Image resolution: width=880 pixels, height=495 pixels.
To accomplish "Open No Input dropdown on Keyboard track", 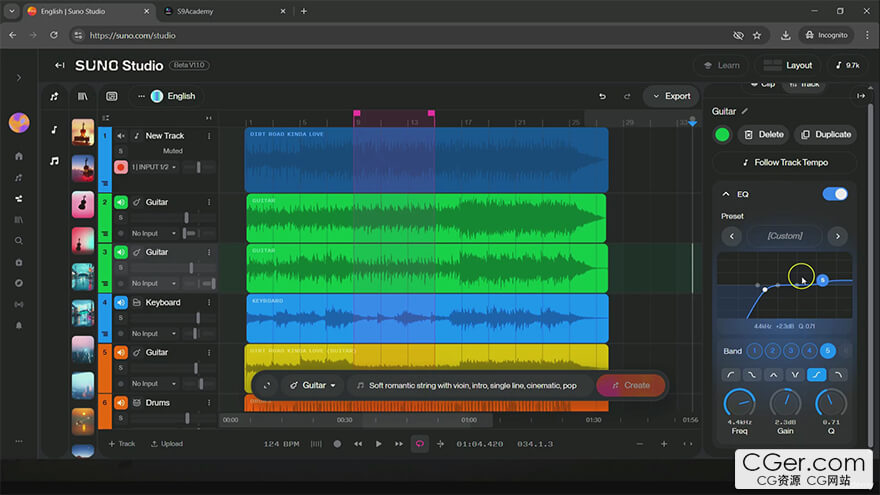I will point(154,333).
